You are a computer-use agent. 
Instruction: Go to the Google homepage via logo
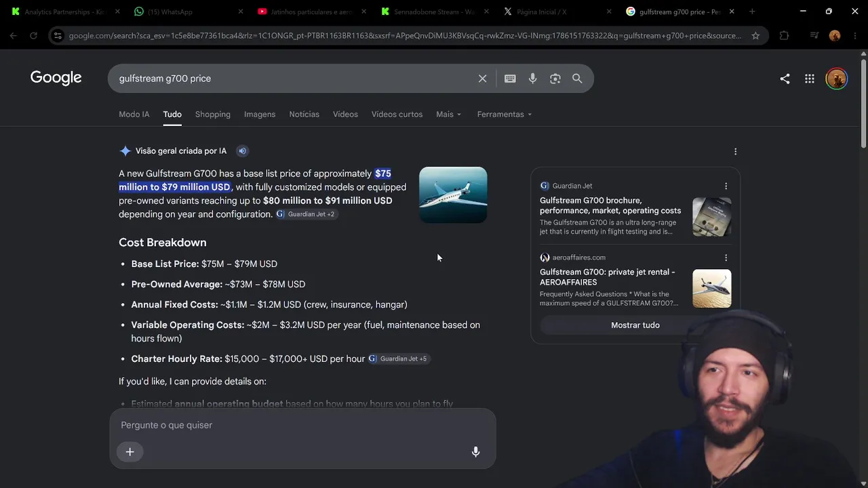56,78
